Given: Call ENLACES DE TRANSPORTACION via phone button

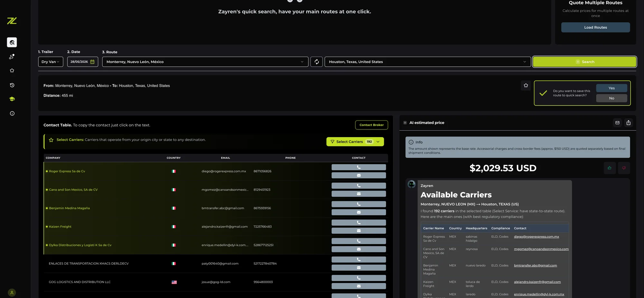Looking at the screenshot, I should pos(359,259).
